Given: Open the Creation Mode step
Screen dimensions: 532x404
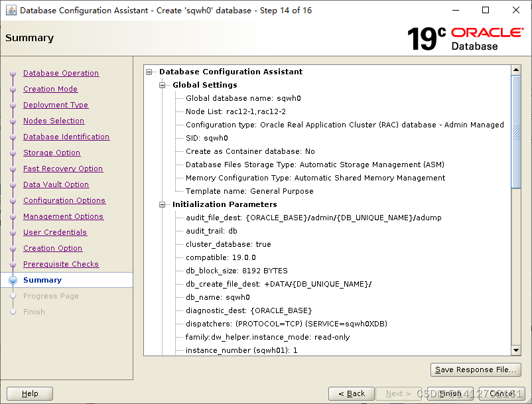Looking at the screenshot, I should [50, 89].
